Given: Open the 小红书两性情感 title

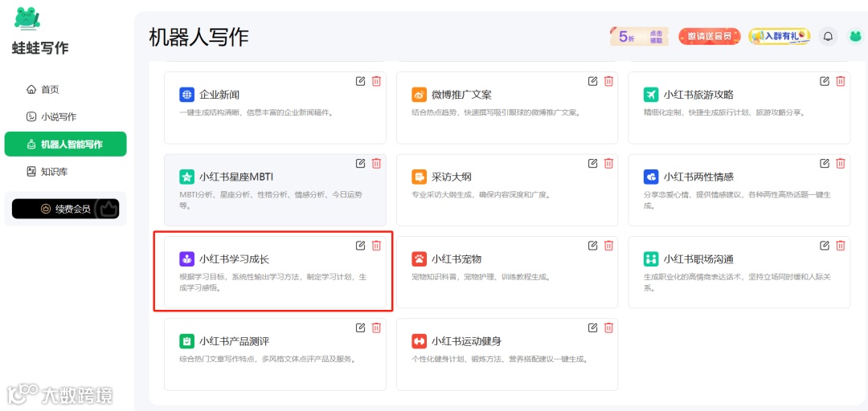Looking at the screenshot, I should tap(698, 177).
